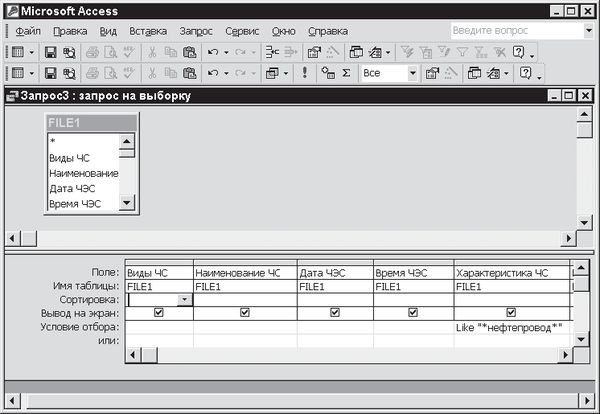The height and width of the screenshot is (414, 600).
Task: Uncheck 'Вывод на экран' for Виды ЧС column
Action: click(159, 312)
